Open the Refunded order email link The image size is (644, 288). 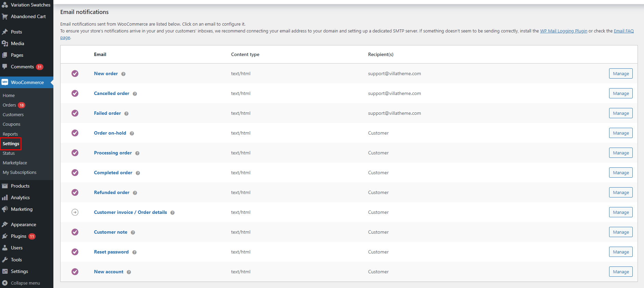coord(112,192)
